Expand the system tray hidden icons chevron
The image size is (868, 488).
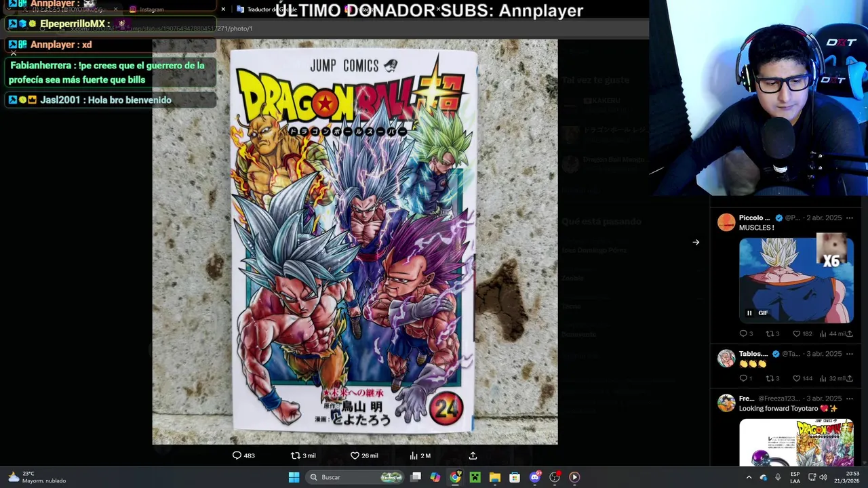(x=749, y=477)
